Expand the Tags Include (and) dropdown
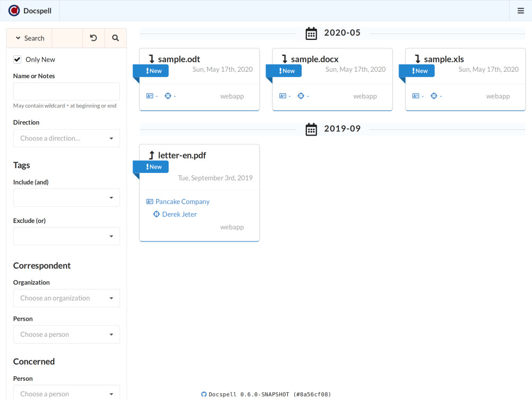 (66, 198)
